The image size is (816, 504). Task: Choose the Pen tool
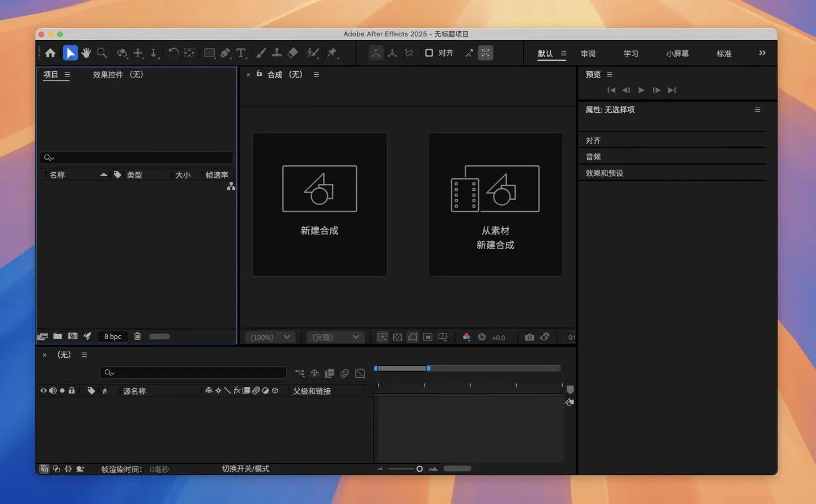226,53
